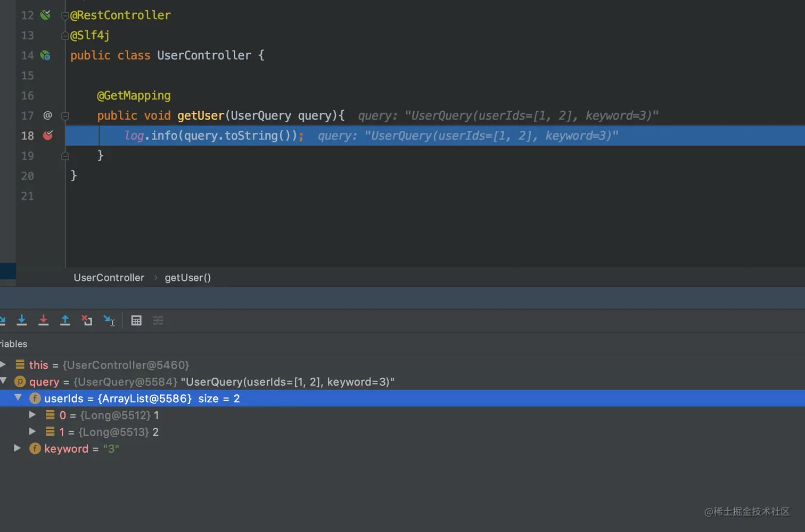Click the @ request mapping gutter icon
The image size is (805, 532).
coord(47,115)
